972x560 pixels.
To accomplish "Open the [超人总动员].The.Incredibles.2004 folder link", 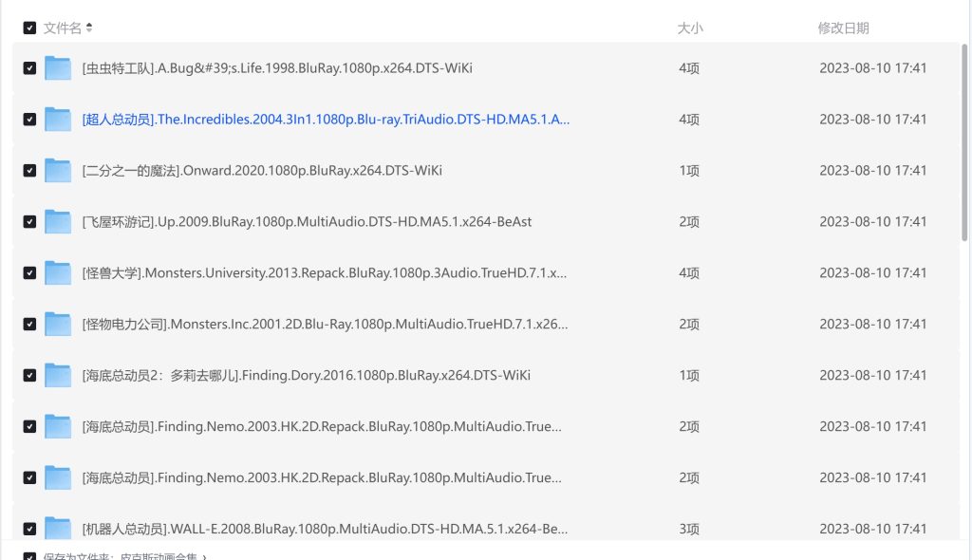I will coord(326,119).
